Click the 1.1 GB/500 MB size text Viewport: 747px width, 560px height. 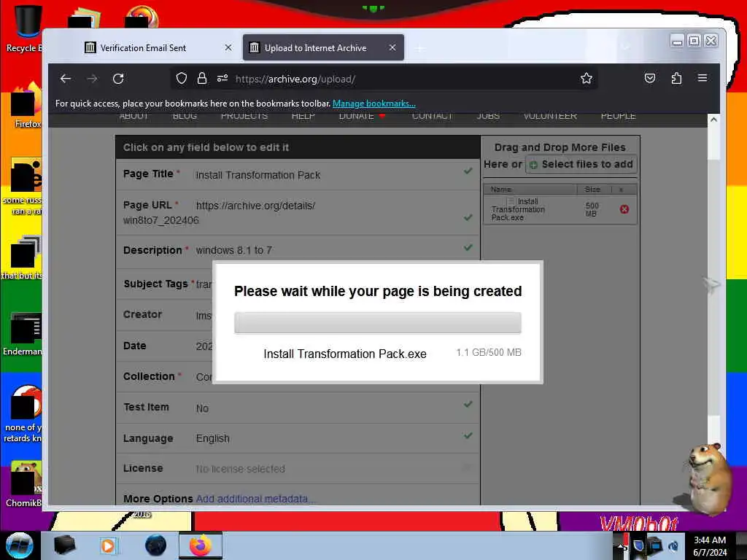tap(489, 352)
